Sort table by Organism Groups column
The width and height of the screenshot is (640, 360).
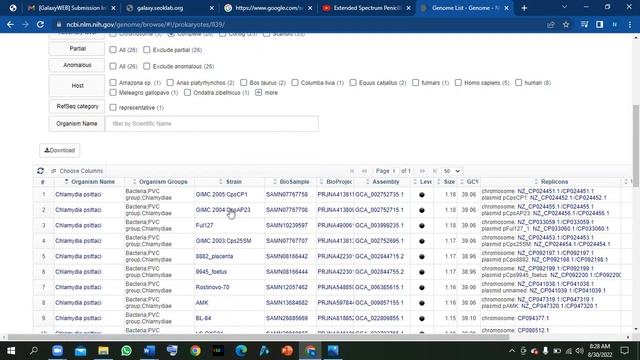coord(163,182)
